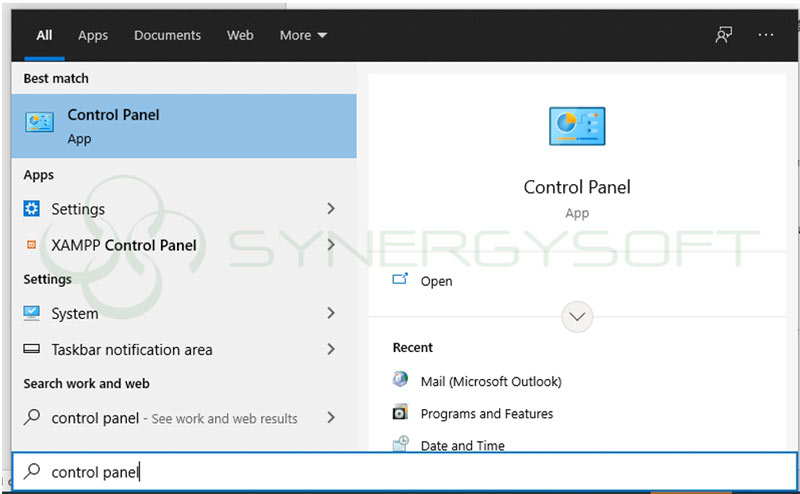Screen dimensions: 800x494
Task: Switch to the Web search tab
Action: click(x=240, y=35)
